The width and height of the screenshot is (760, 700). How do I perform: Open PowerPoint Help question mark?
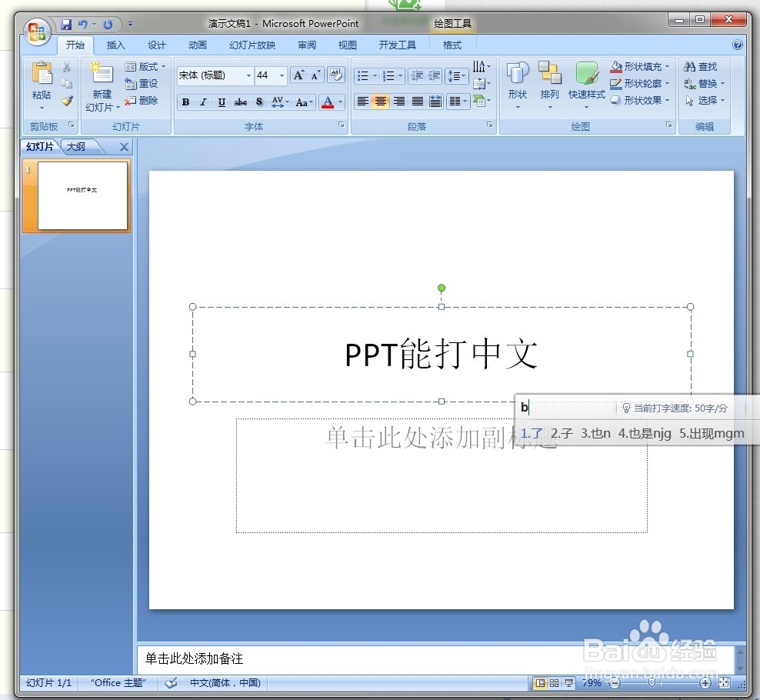click(x=737, y=45)
